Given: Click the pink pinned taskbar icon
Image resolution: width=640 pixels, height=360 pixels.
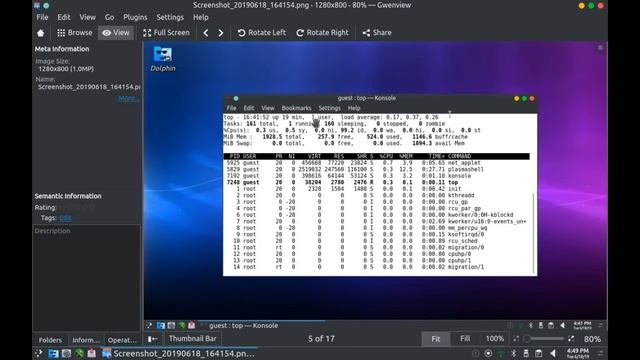Looking at the screenshot, I should tap(92, 353).
